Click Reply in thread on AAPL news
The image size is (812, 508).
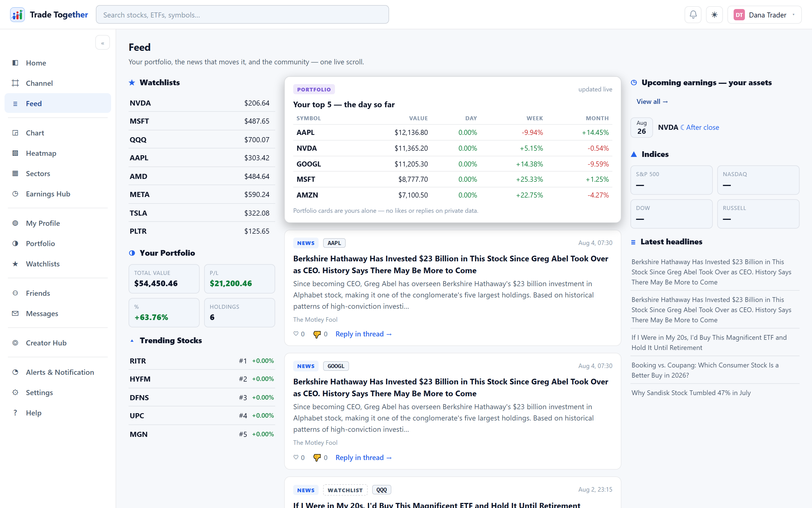coord(364,334)
